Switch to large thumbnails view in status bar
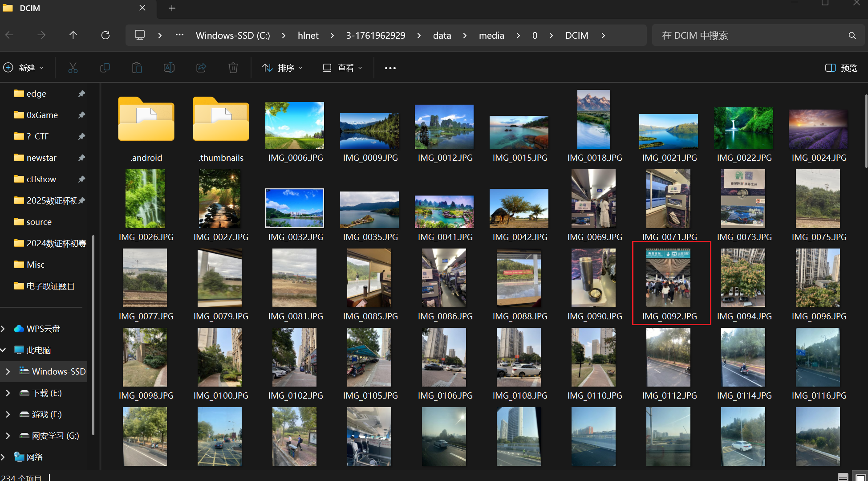This screenshot has height=481, width=868. [x=861, y=477]
